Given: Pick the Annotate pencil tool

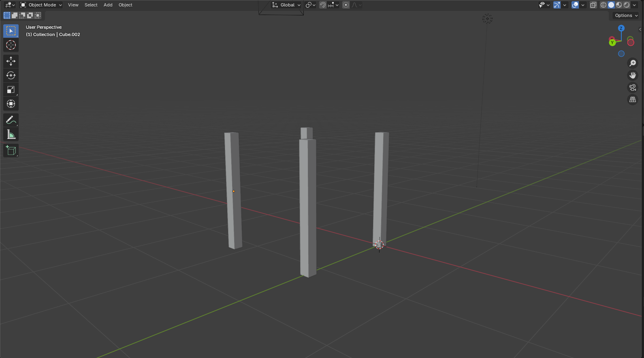Looking at the screenshot, I should (x=11, y=120).
